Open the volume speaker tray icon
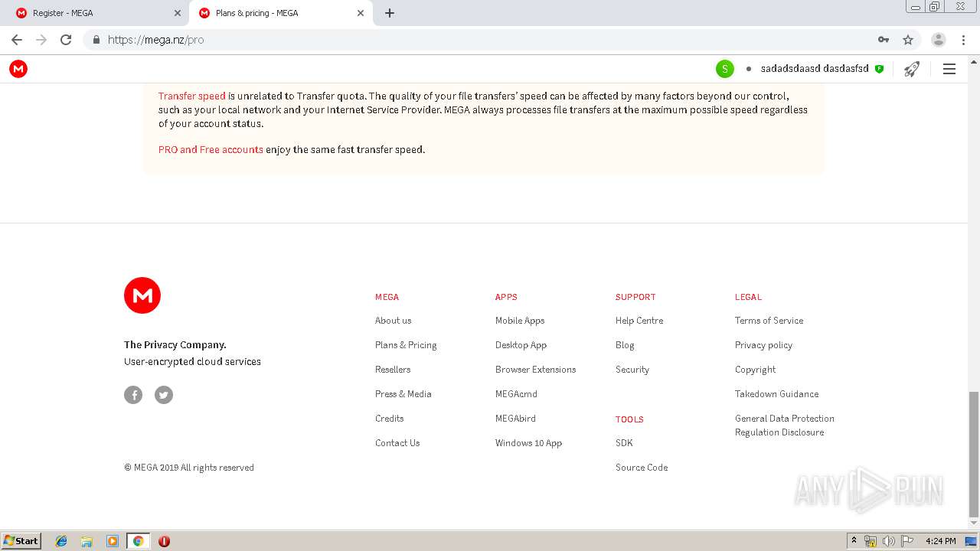980x551 pixels. [x=888, y=541]
